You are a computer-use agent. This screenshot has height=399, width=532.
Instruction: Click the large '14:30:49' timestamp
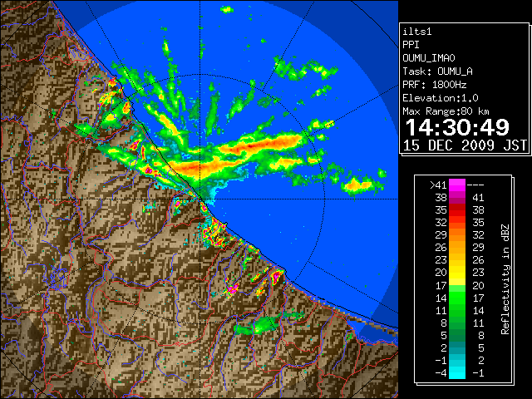click(x=457, y=127)
